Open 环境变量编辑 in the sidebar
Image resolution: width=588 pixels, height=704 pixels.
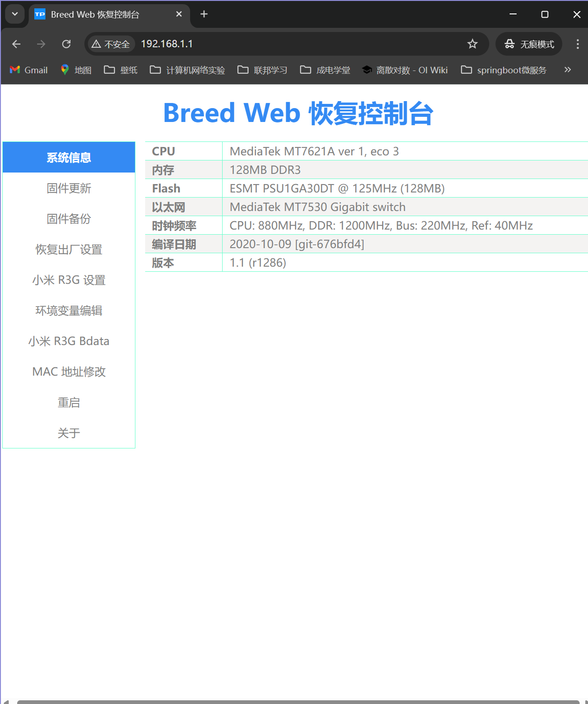(x=69, y=310)
